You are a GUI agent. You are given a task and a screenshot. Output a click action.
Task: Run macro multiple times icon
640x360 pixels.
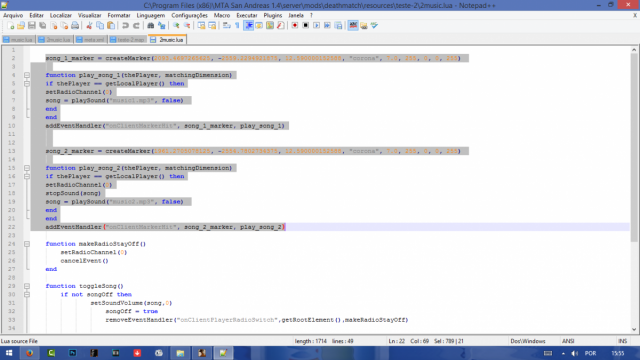click(327, 26)
